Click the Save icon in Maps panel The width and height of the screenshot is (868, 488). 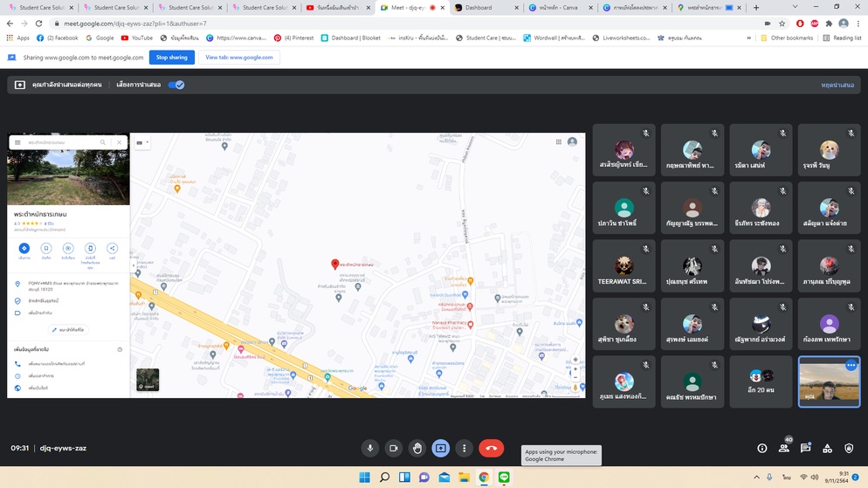click(x=46, y=249)
